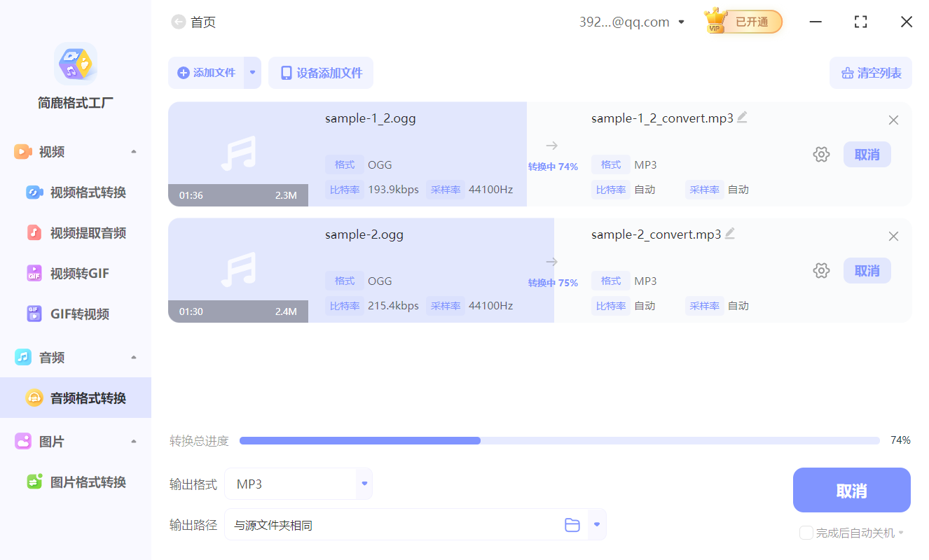
Task: Select the 视频格式转换 sidebar icon
Action: tap(33, 192)
